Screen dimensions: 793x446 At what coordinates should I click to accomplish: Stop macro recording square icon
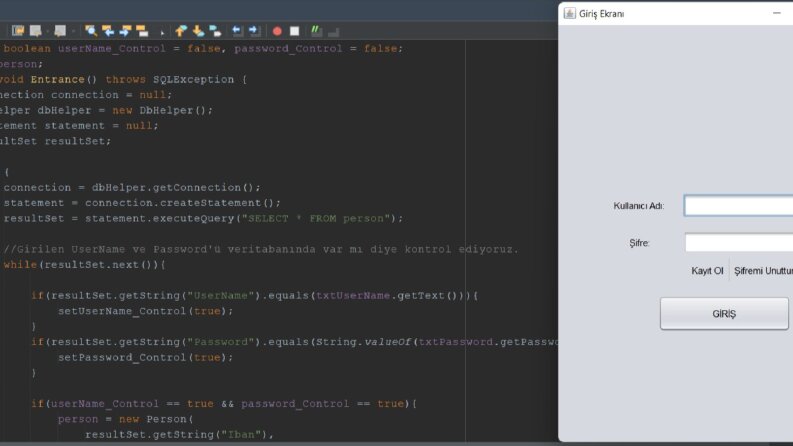294,31
